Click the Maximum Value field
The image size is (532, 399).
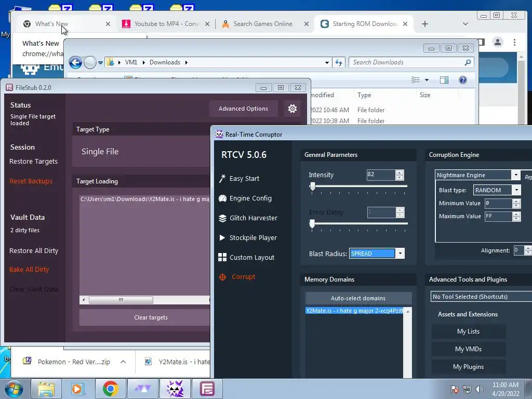[x=498, y=216]
